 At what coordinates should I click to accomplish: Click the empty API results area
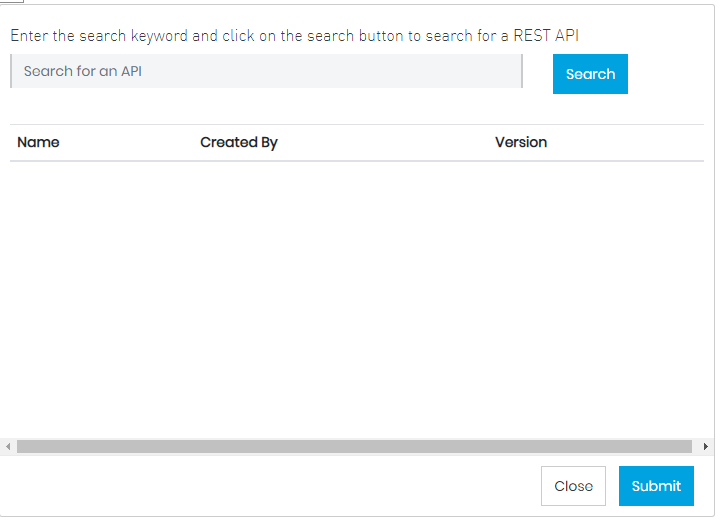[356, 300]
